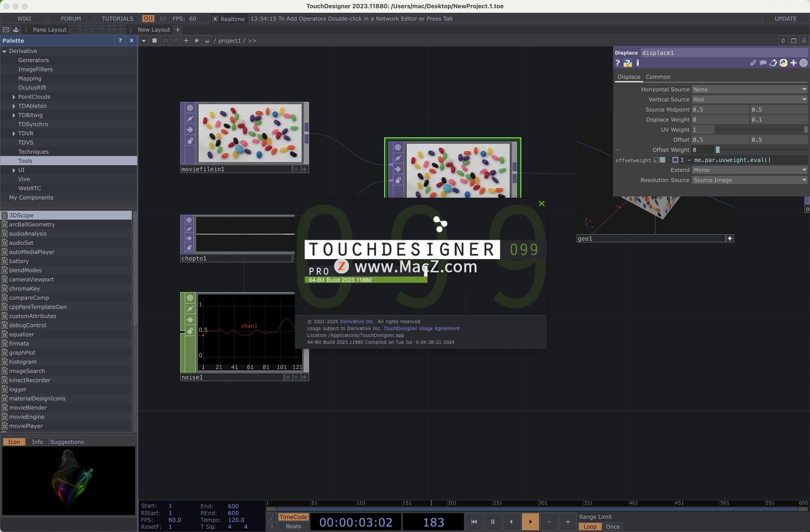Add pane with plus in path bar
Image resolution: width=810 pixels, height=532 pixels.
point(186,41)
